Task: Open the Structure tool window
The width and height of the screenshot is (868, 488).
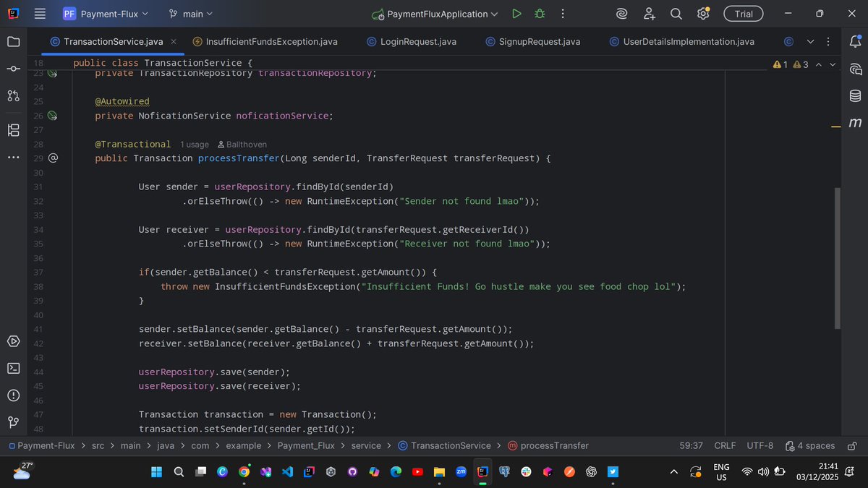Action: click(x=13, y=130)
